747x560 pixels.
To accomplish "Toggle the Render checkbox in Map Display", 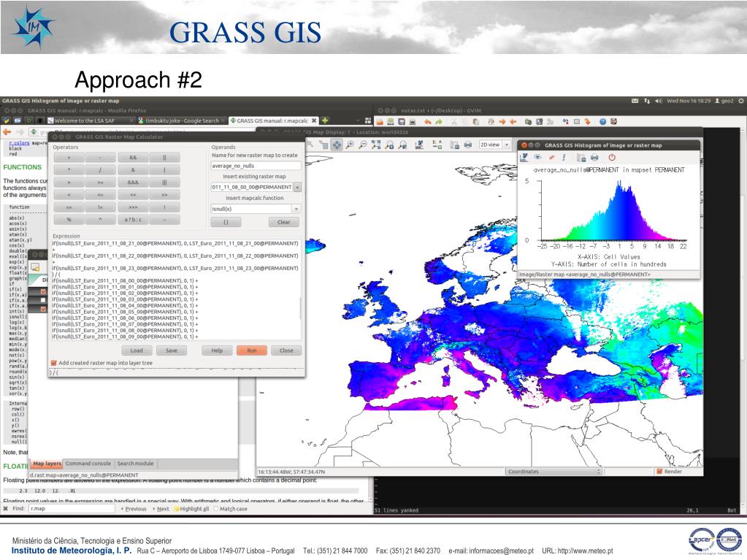I will (660, 472).
